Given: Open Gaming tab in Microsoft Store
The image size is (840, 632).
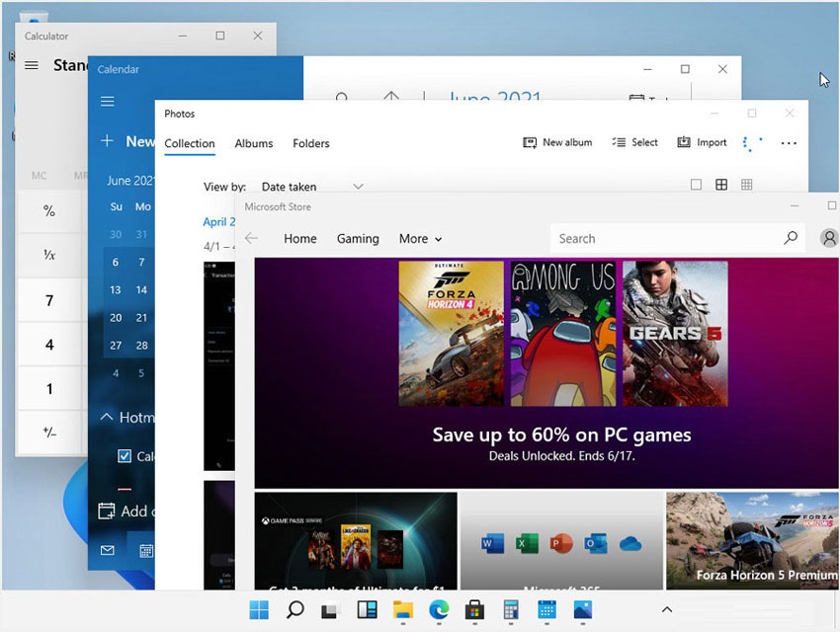Looking at the screenshot, I should click(358, 239).
